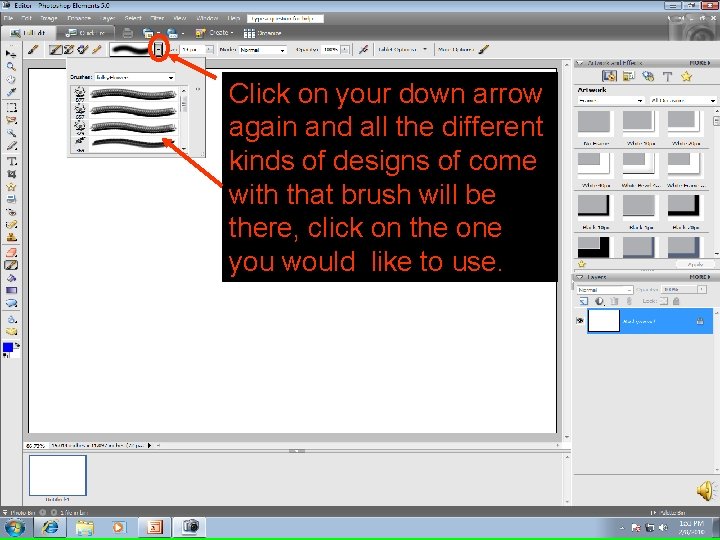The image size is (720, 540).
Task: Swap foreground and background colors
Action: (17, 344)
